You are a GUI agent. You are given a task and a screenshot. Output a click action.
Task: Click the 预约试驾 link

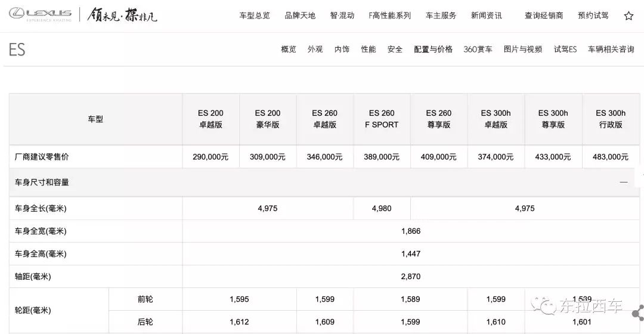[x=593, y=16]
